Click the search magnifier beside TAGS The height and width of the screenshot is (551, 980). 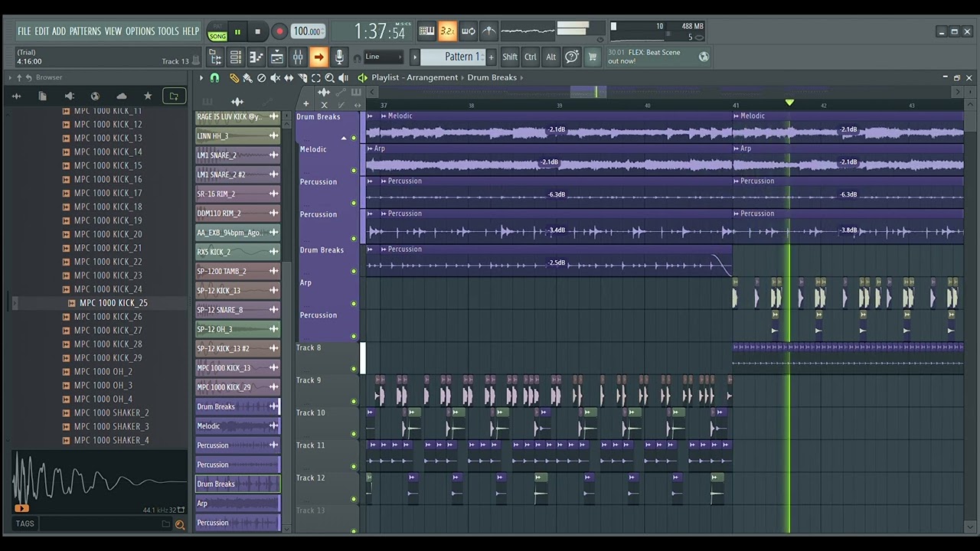pos(180,524)
